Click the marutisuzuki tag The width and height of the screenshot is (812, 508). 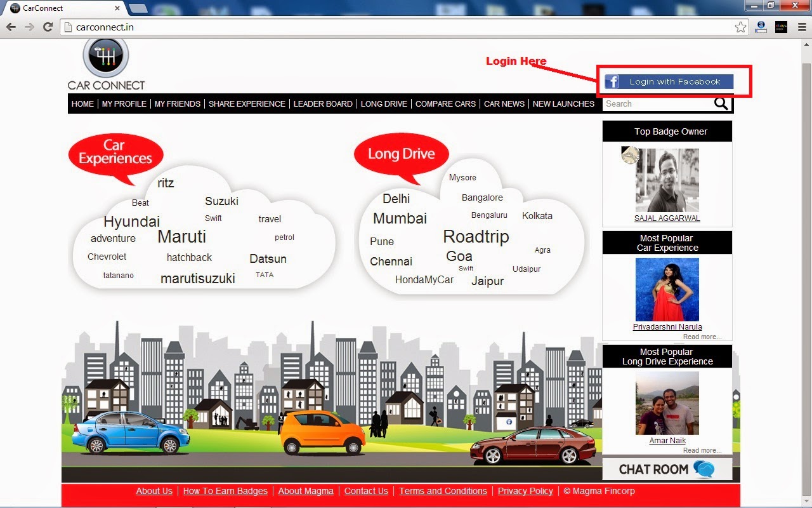[x=198, y=278]
